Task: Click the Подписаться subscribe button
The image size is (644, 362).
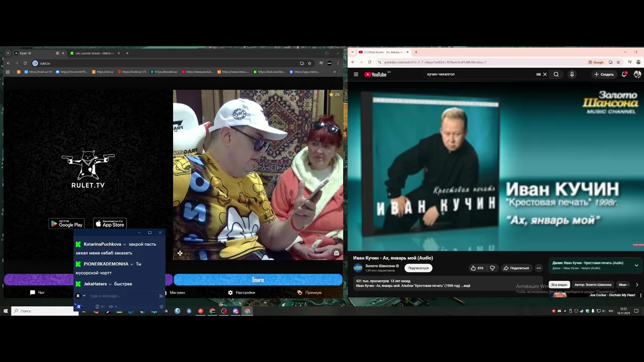Action: point(418,268)
